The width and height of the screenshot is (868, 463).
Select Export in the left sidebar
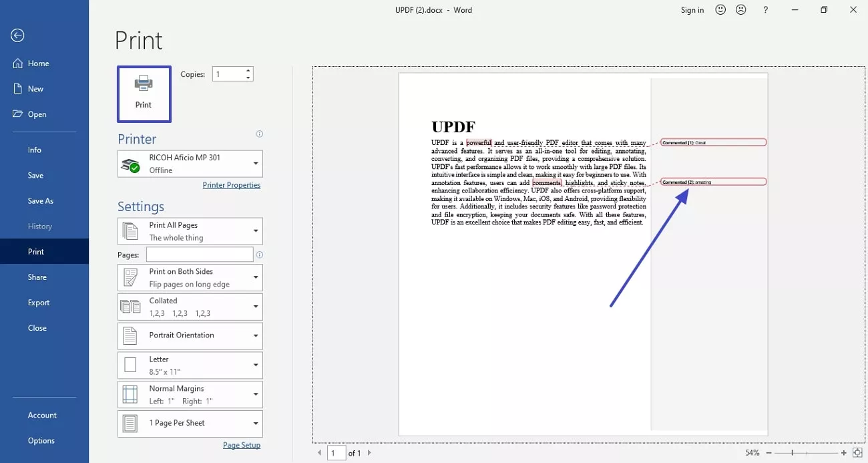coord(38,302)
